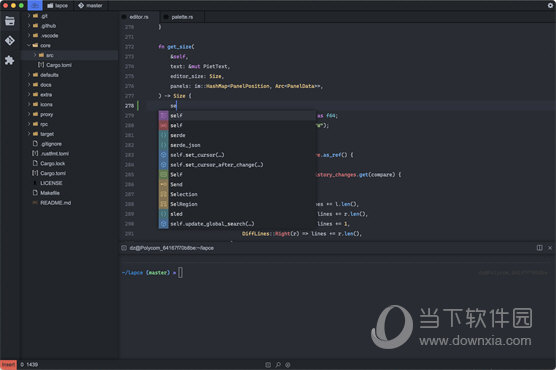Expand the .git folder chevron
Viewport: 556px width, 370px height.
[29, 16]
